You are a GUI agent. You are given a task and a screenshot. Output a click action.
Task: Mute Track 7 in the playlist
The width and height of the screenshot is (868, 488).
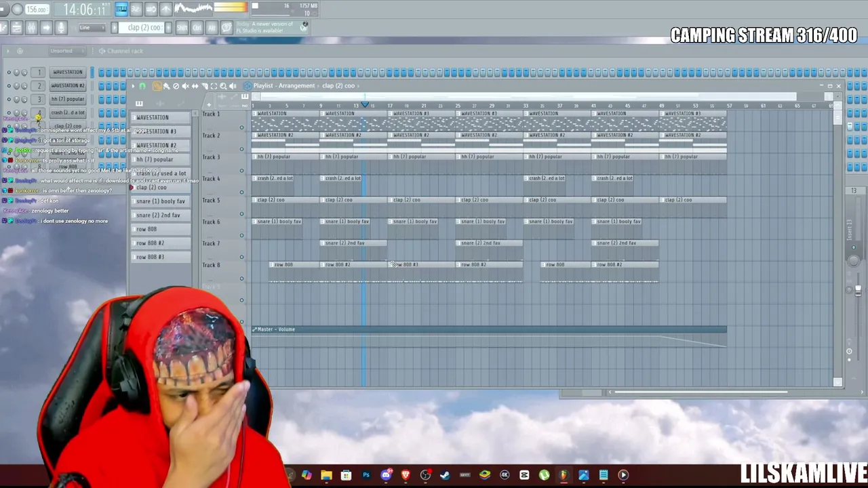[x=241, y=258]
